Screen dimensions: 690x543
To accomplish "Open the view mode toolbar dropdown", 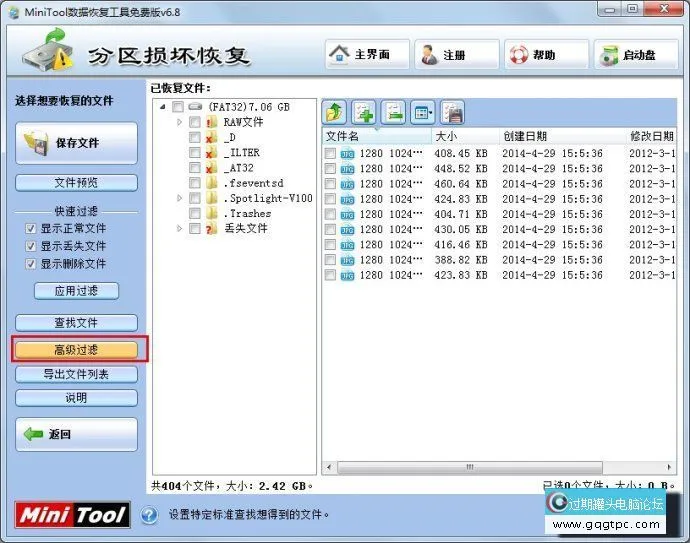I will click(x=423, y=113).
